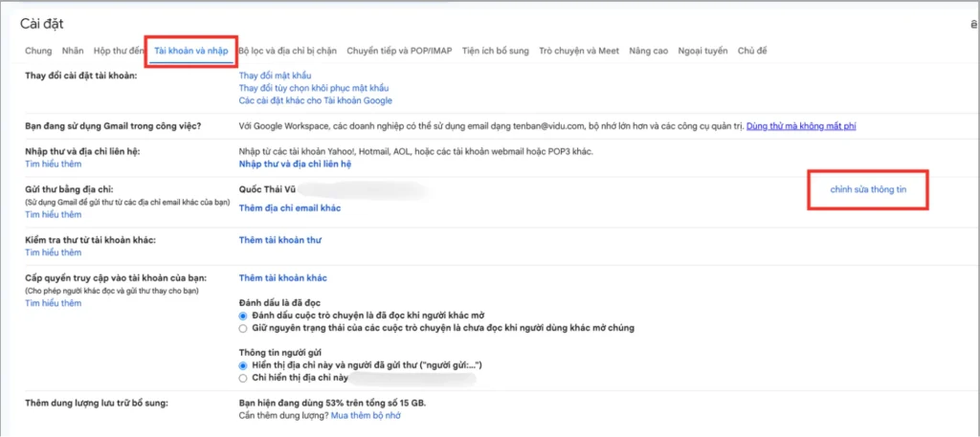The image size is (980, 437).
Task: Click the Quốc Thái Vũ sender name
Action: click(268, 189)
